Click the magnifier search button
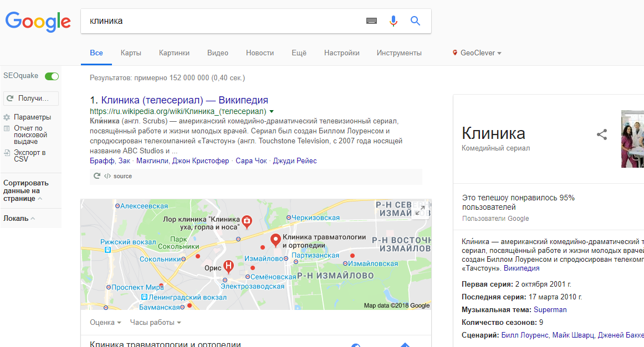This screenshot has width=644, height=347. click(x=415, y=21)
